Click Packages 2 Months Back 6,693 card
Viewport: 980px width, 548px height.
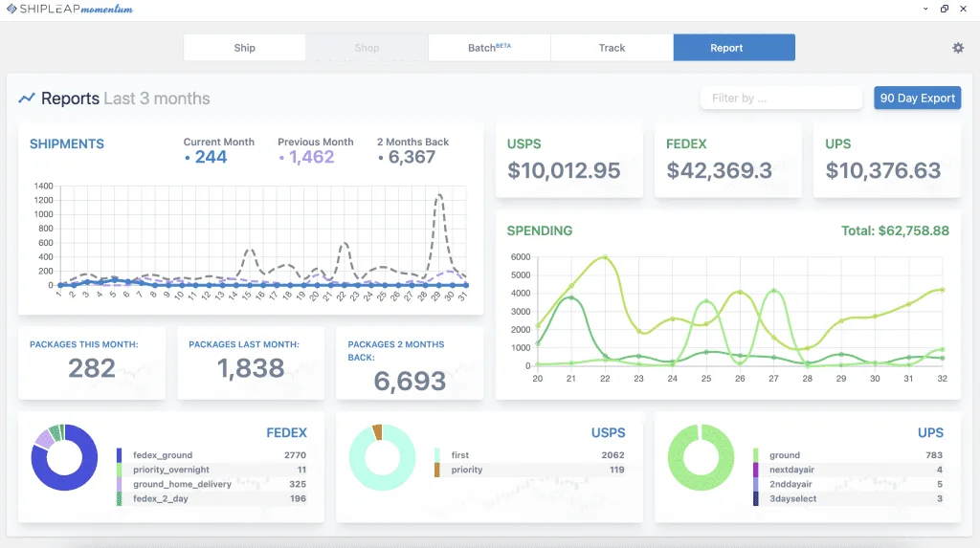point(410,362)
